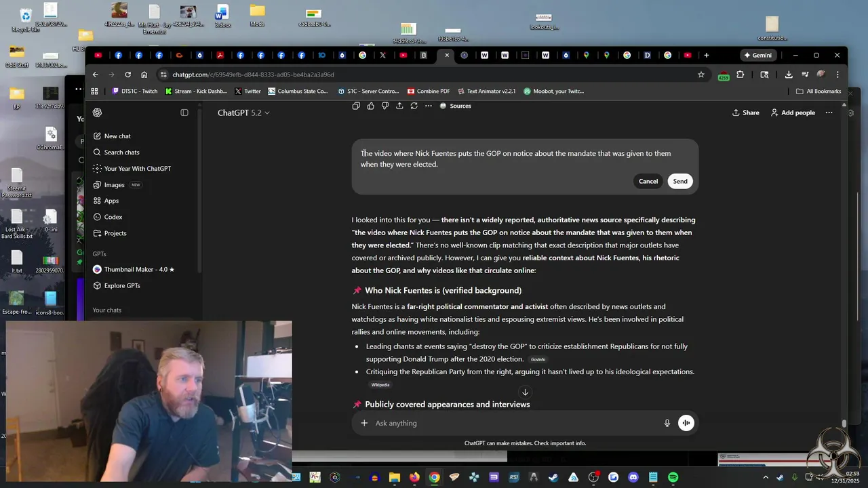
Task: Focus the Ask anything input field
Action: (x=515, y=423)
